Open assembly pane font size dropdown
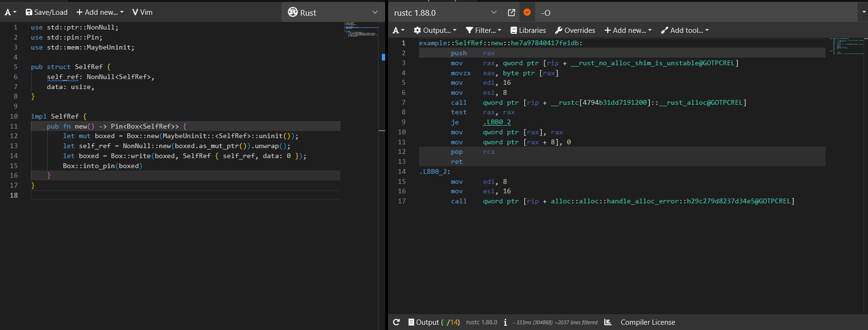This screenshot has width=868, height=330. [x=399, y=30]
